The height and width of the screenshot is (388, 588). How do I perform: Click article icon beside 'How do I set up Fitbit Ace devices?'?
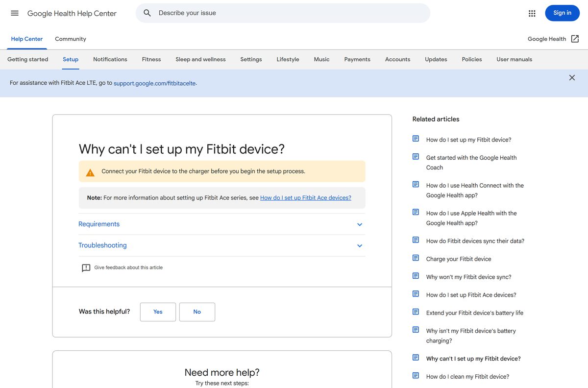(416, 294)
